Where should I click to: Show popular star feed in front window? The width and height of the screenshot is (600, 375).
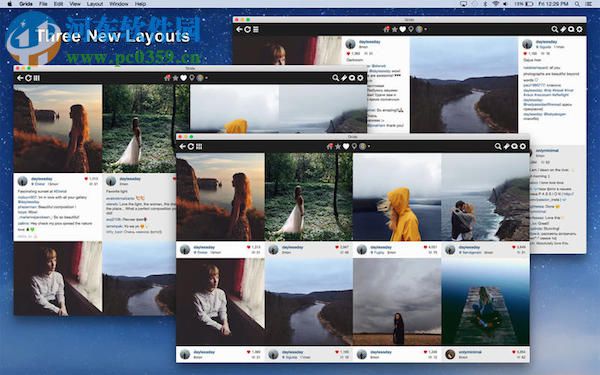pyautogui.click(x=338, y=146)
